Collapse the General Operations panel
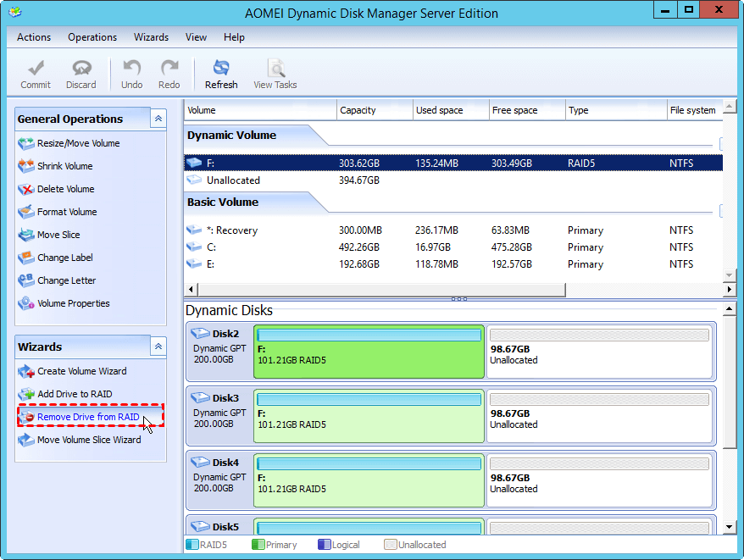 pyautogui.click(x=158, y=119)
